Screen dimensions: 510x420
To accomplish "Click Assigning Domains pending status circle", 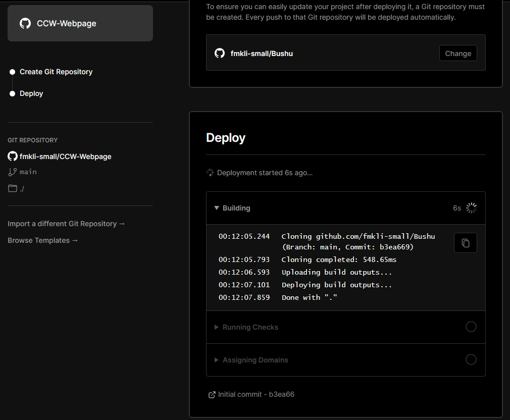I will click(x=471, y=359).
